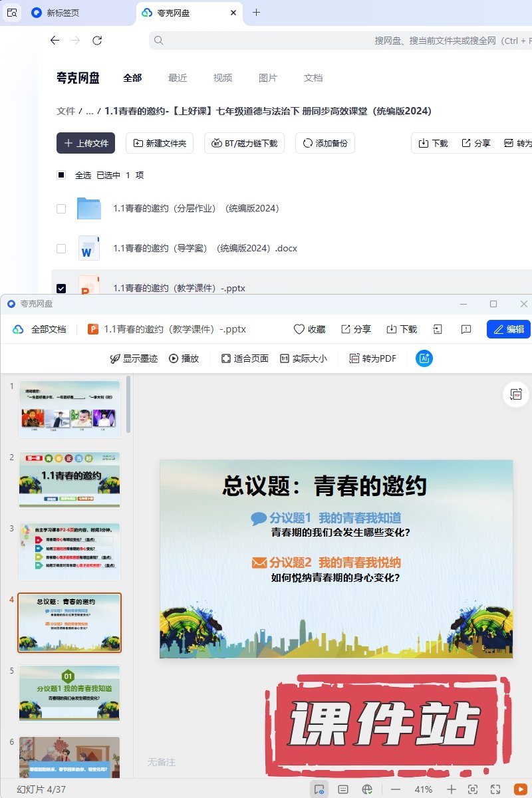
Task: Open the notes panel icon in status bar
Action: click(343, 789)
